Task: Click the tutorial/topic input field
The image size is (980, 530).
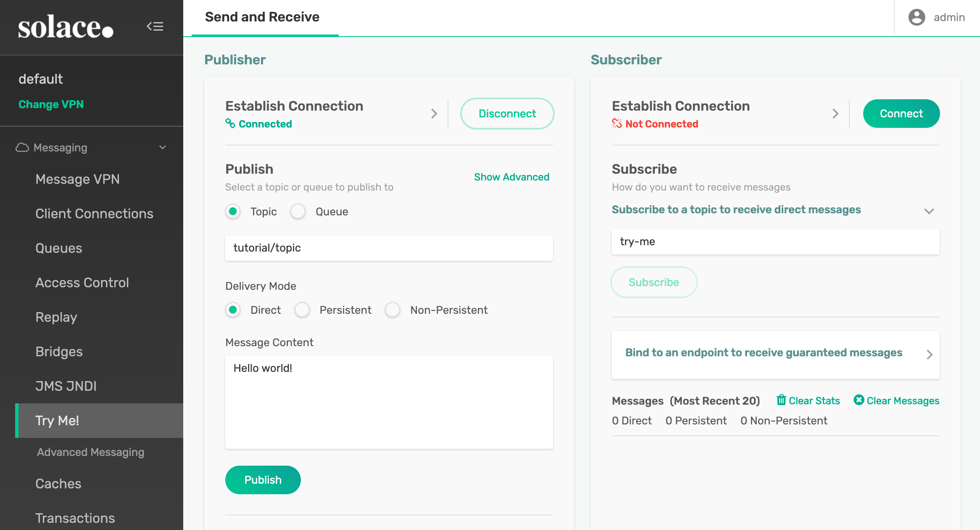Action: click(x=389, y=248)
